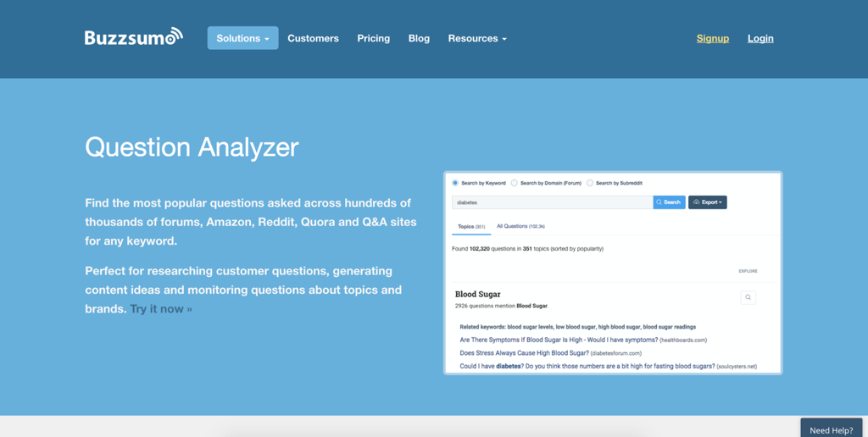Visit the Blog from navigation
Screen dimensions: 868x437
coord(419,38)
